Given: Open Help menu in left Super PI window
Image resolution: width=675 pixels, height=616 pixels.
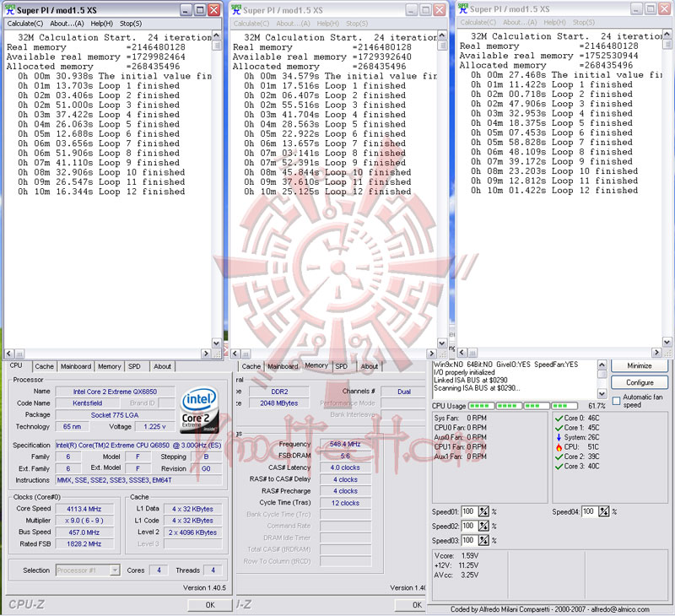Looking at the screenshot, I should pyautogui.click(x=101, y=24).
